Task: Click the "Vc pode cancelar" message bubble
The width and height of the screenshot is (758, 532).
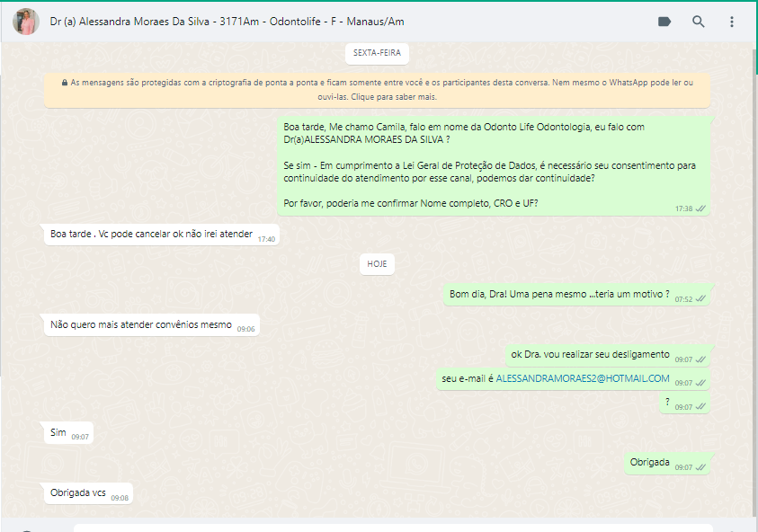Action: [x=151, y=235]
